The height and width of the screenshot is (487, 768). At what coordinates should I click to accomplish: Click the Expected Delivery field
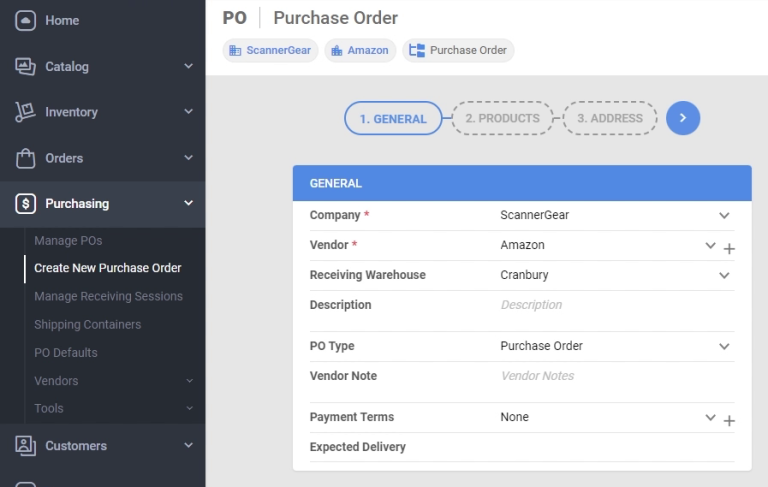pyautogui.click(x=617, y=447)
